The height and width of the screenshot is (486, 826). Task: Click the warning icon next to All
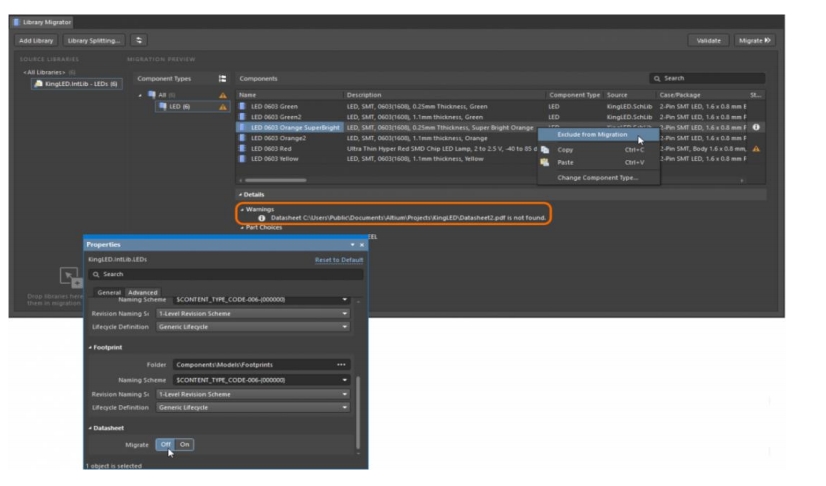click(x=223, y=95)
